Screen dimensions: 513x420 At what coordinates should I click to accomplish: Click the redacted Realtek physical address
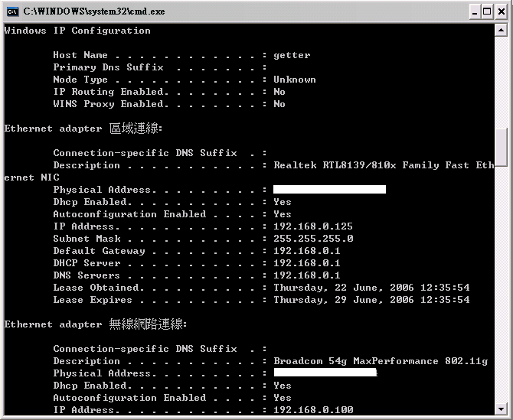point(329,190)
